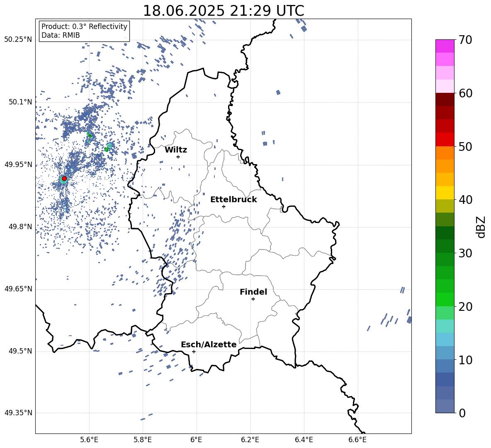Click the colorbar tick label 20
Screen dimensions: 491x448
465,307
